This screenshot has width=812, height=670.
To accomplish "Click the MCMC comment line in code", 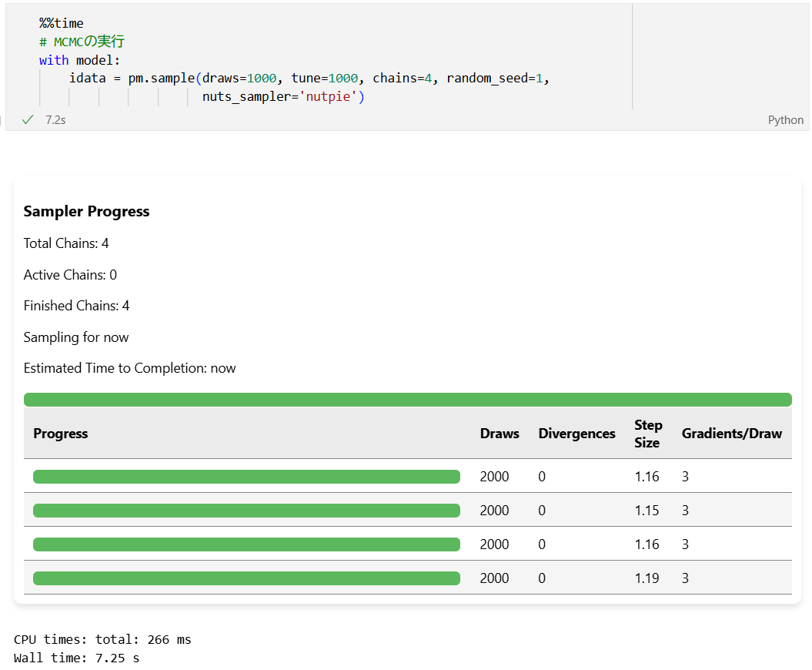I will pos(82,42).
